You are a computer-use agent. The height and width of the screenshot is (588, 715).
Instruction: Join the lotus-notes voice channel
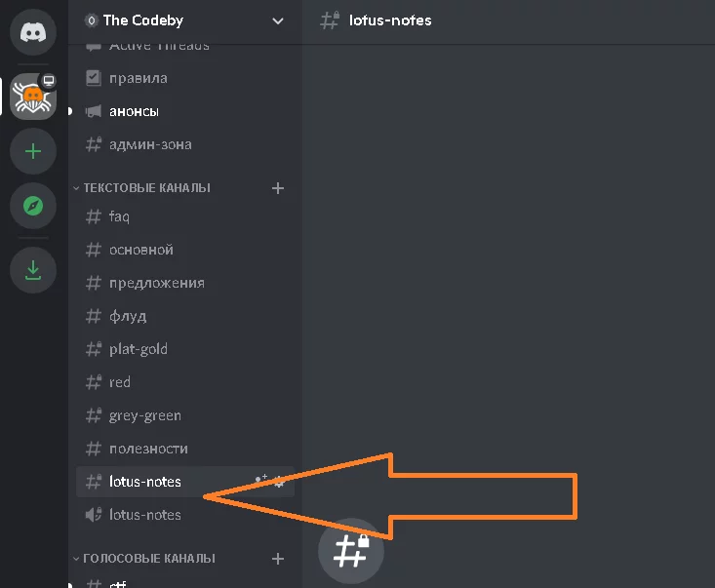click(x=144, y=514)
